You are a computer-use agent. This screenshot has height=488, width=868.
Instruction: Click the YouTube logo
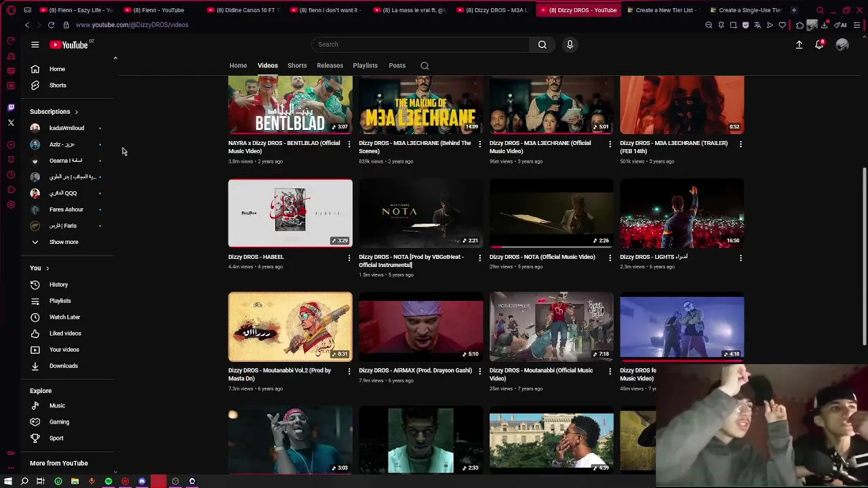point(69,45)
